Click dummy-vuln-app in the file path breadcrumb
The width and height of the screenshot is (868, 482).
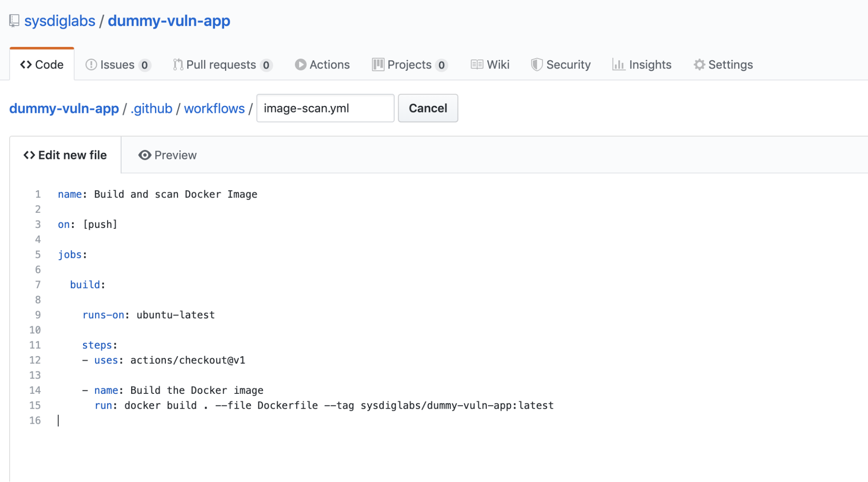[64, 108]
